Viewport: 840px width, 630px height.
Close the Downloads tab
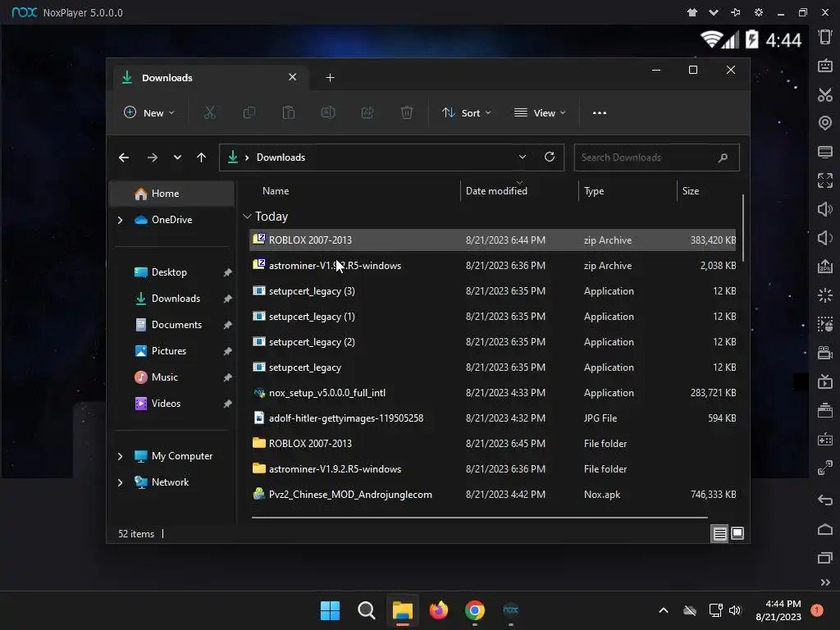(293, 77)
